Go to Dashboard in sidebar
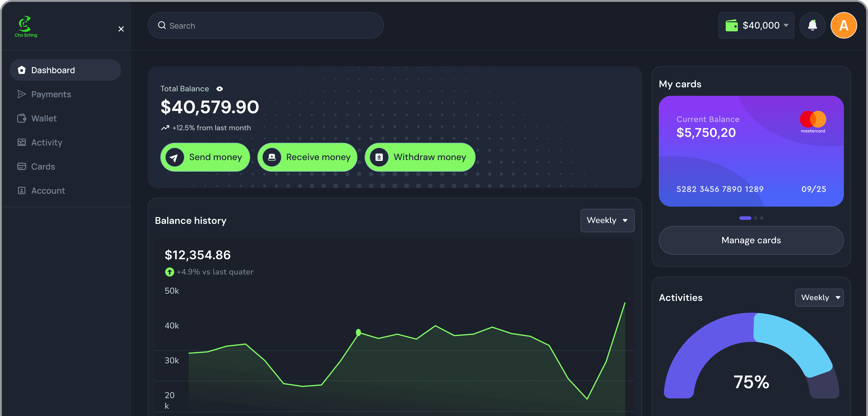This screenshot has width=868, height=416. tap(65, 70)
